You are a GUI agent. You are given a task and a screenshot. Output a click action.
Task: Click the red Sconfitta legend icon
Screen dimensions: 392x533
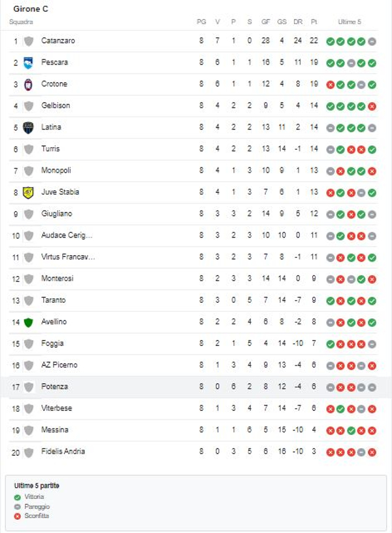pyautogui.click(x=17, y=516)
